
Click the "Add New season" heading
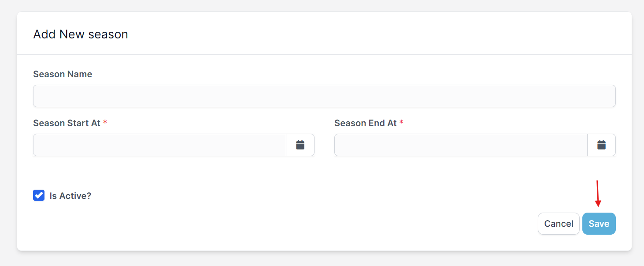(x=81, y=34)
